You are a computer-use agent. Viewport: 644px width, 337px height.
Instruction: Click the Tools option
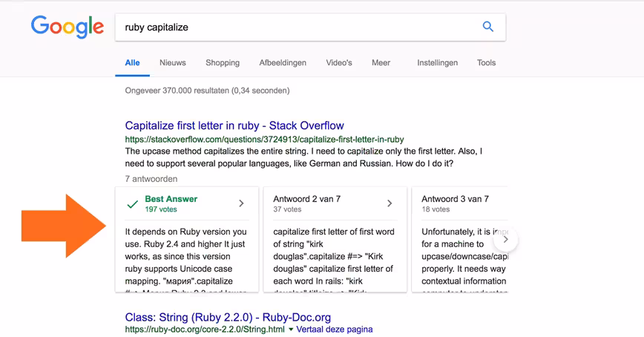point(486,63)
